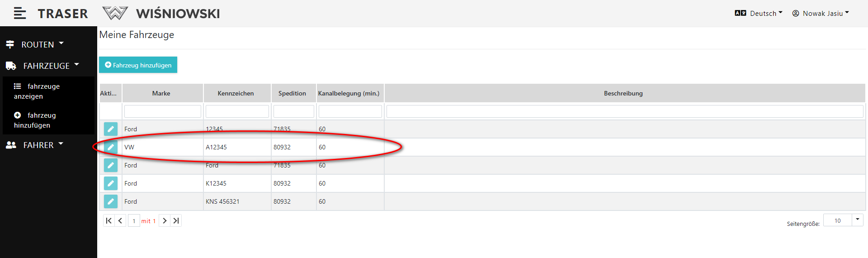Click the Marke filter input field
This screenshot has width=868, height=258.
click(163, 111)
